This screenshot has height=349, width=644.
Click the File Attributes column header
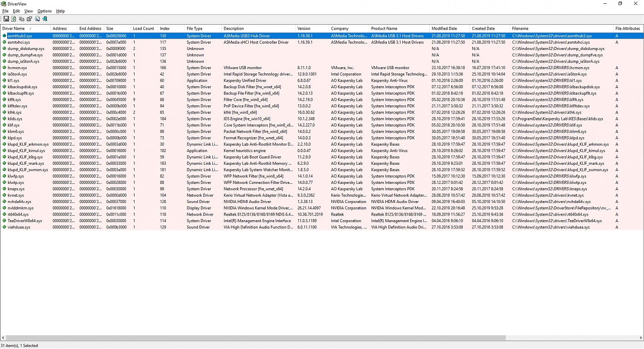point(628,28)
